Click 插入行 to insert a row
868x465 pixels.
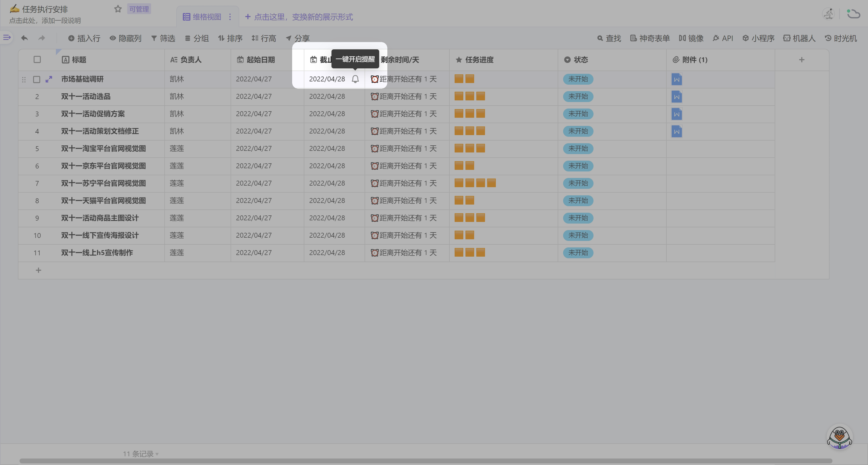pyautogui.click(x=84, y=38)
